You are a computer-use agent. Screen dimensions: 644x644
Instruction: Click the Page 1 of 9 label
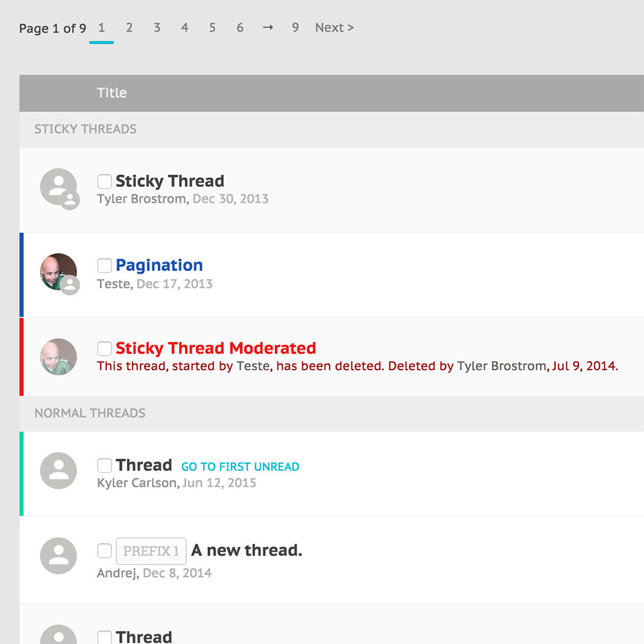click(x=53, y=28)
